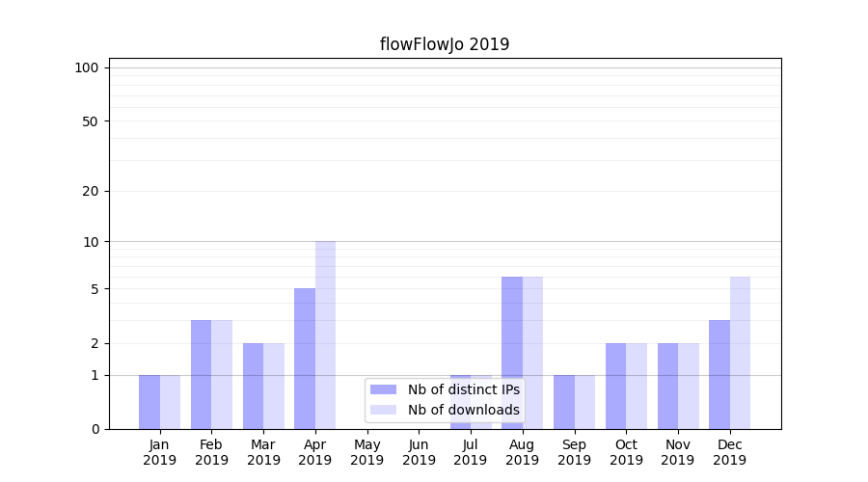Click the Nb of distinct IPs legend swatch
The image size is (868, 482).
coord(383,389)
